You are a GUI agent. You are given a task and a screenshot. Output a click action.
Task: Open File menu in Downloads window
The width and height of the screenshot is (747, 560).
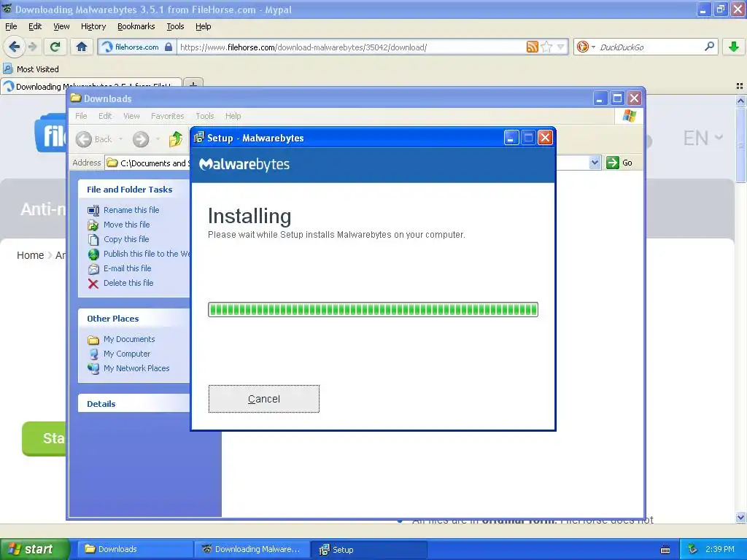coord(81,116)
